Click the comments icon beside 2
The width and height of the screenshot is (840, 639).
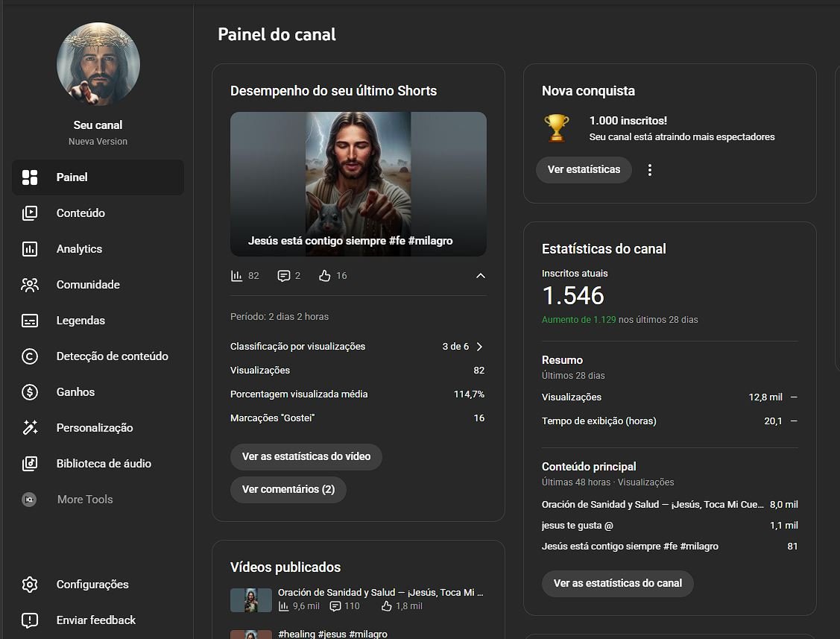283,276
